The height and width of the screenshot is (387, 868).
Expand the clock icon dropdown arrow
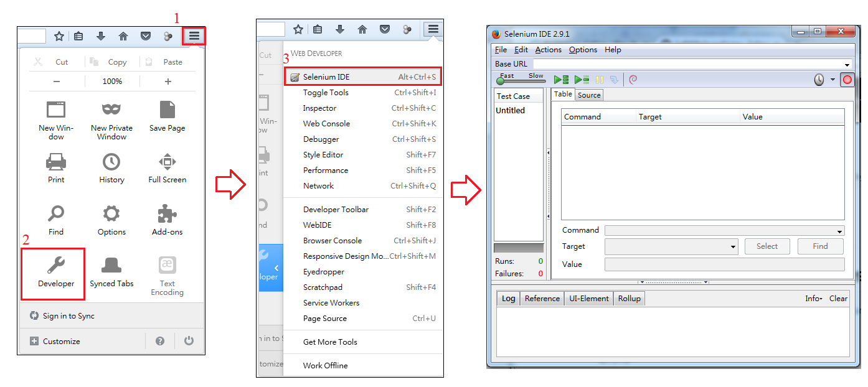833,80
